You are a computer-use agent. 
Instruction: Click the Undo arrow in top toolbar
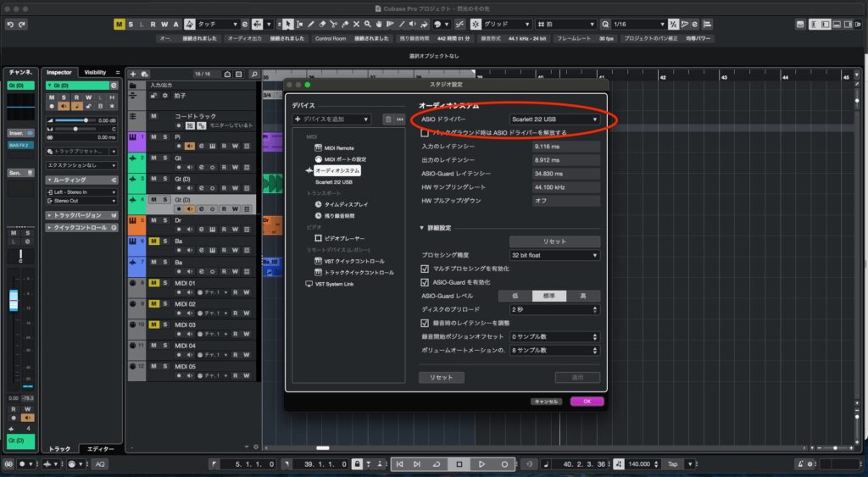pyautogui.click(x=10, y=25)
